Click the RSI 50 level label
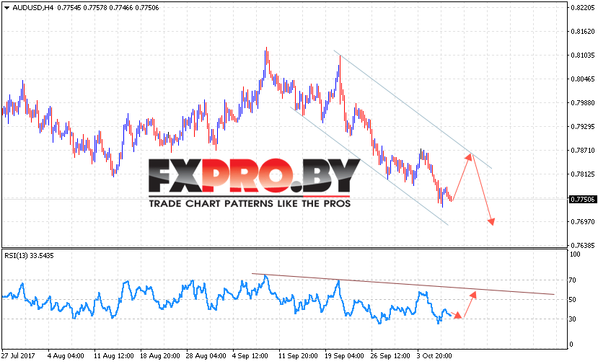Screen dimensions: 598x364 (x=573, y=300)
